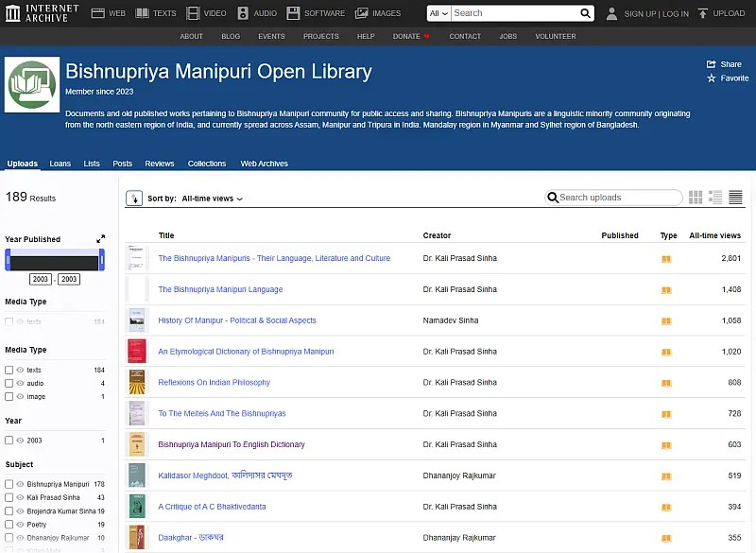Click the Upload arrow icon
Viewport: 756px width, 553px height.
(x=702, y=13)
